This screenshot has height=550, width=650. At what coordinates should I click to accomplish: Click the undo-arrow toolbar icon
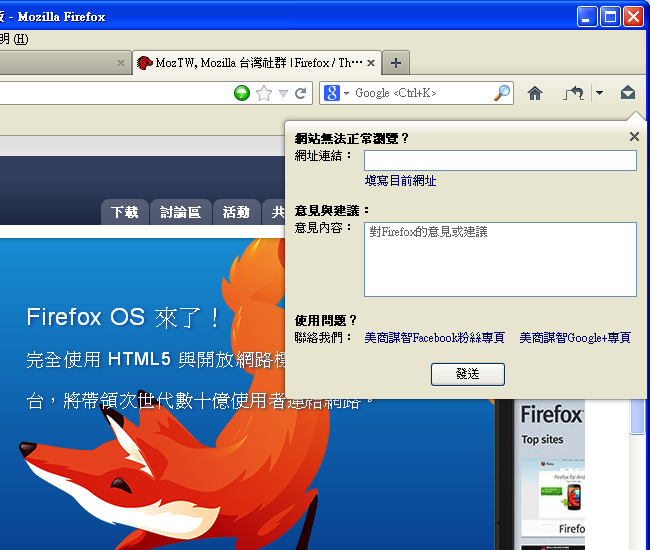[x=574, y=93]
